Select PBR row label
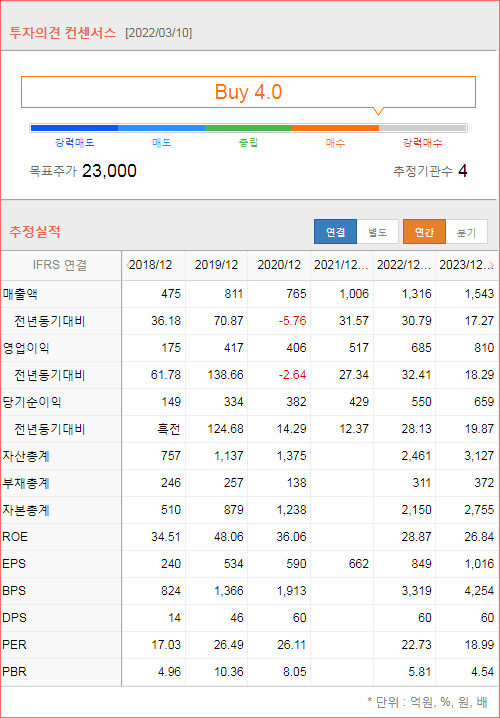 (14, 672)
